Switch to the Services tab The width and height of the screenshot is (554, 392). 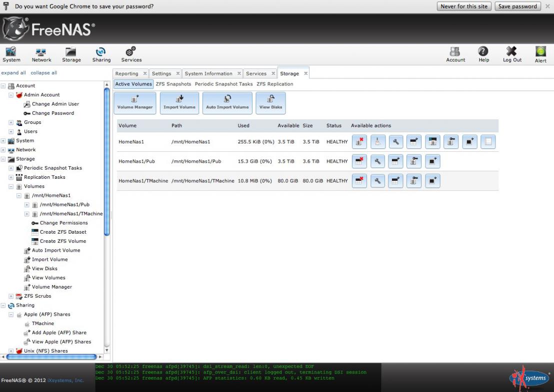[256, 73]
